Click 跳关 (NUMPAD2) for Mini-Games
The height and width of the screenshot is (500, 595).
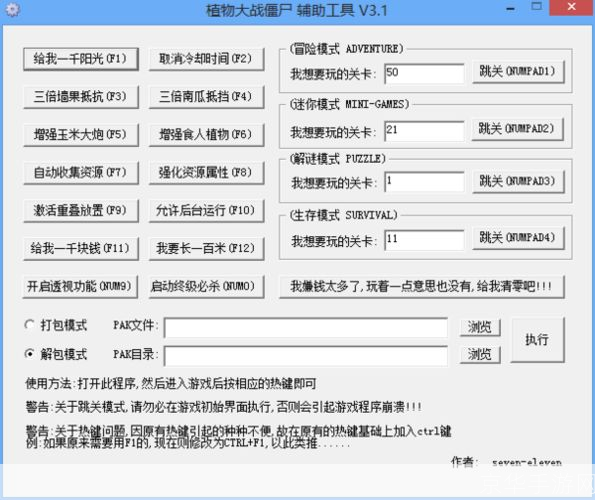517,129
